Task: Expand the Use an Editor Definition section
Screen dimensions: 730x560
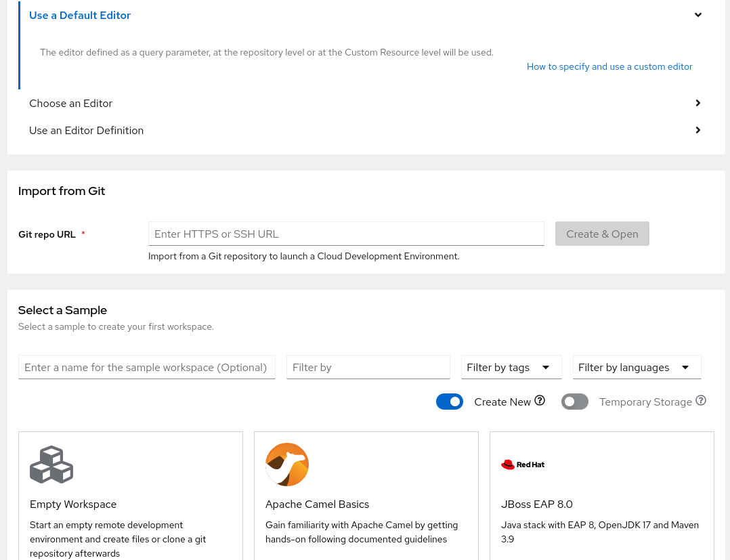Action: coord(697,130)
